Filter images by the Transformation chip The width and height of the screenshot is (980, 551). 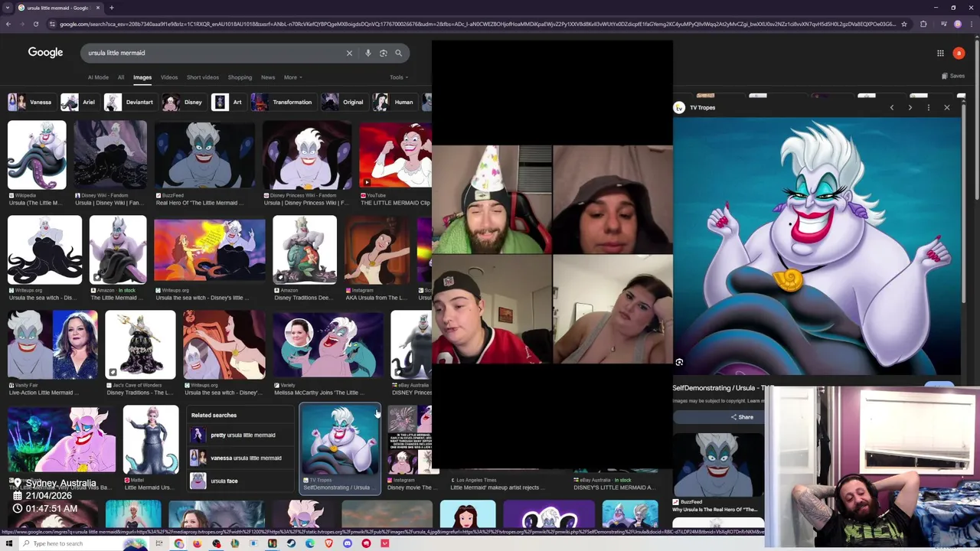tap(283, 102)
